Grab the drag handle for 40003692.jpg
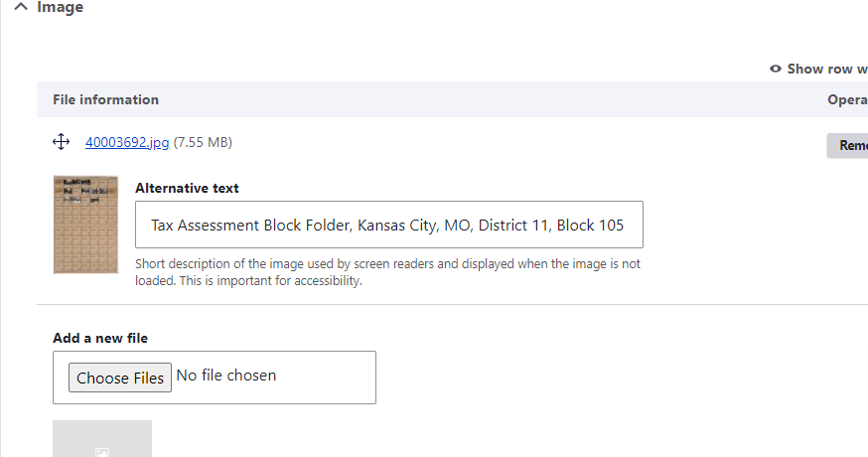 pyautogui.click(x=61, y=142)
